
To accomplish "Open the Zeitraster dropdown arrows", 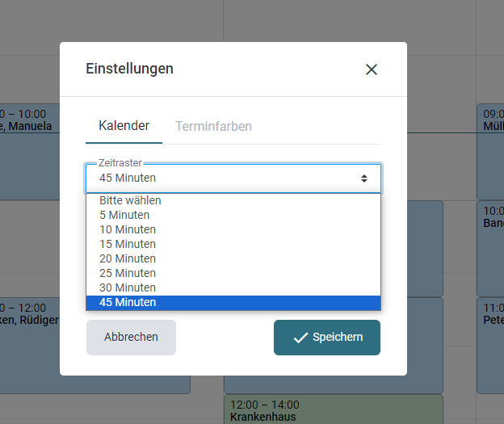I will click(x=363, y=178).
